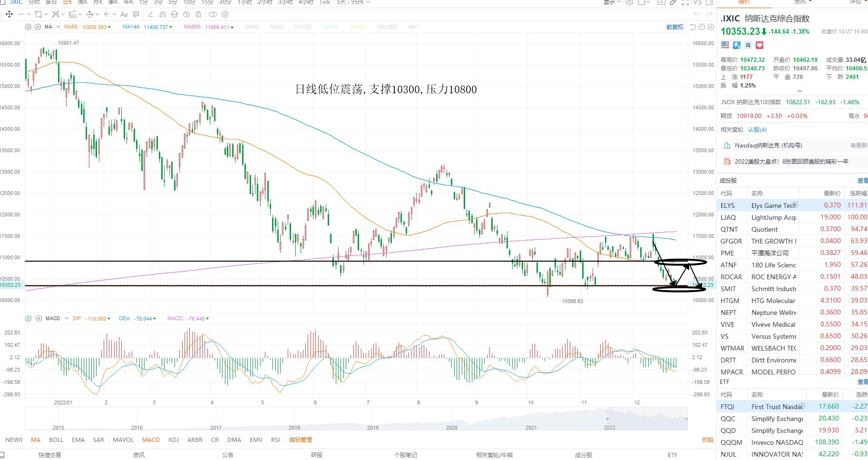
Task: Toggle the MA55 line visibility
Action: click(87, 27)
